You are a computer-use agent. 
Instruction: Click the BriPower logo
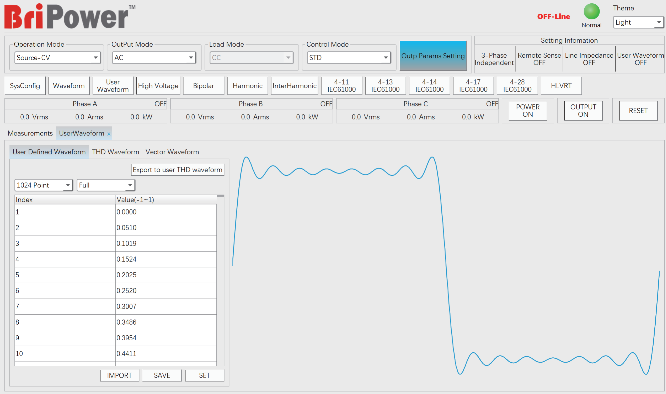click(x=69, y=16)
